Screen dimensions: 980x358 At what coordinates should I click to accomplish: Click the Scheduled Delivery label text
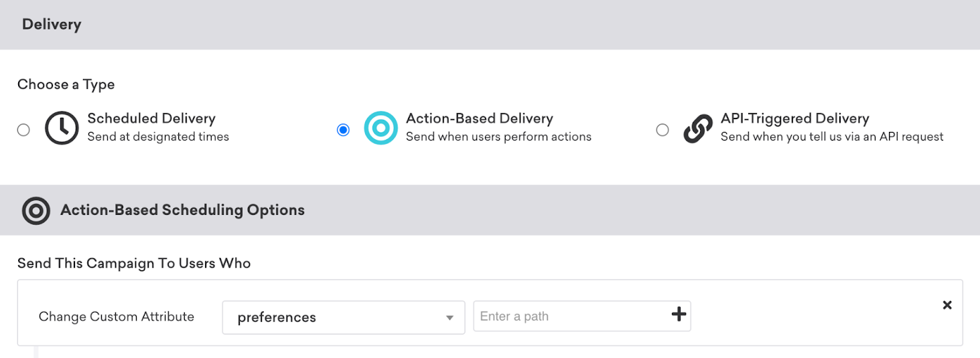tap(151, 118)
